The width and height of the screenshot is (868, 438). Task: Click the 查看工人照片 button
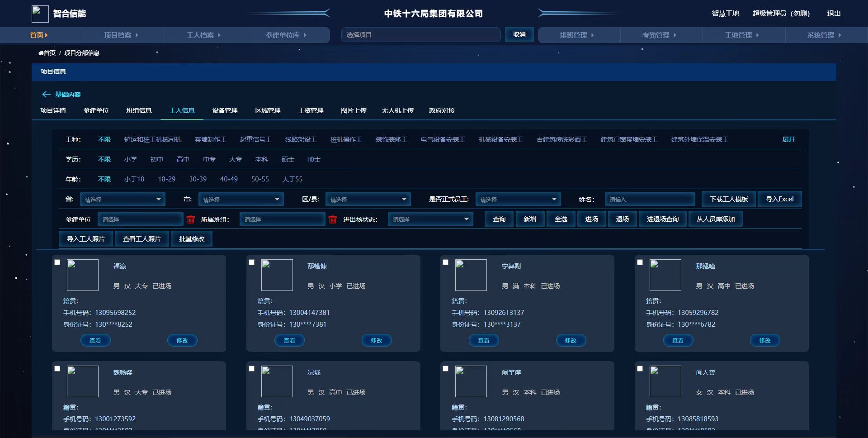(x=142, y=239)
